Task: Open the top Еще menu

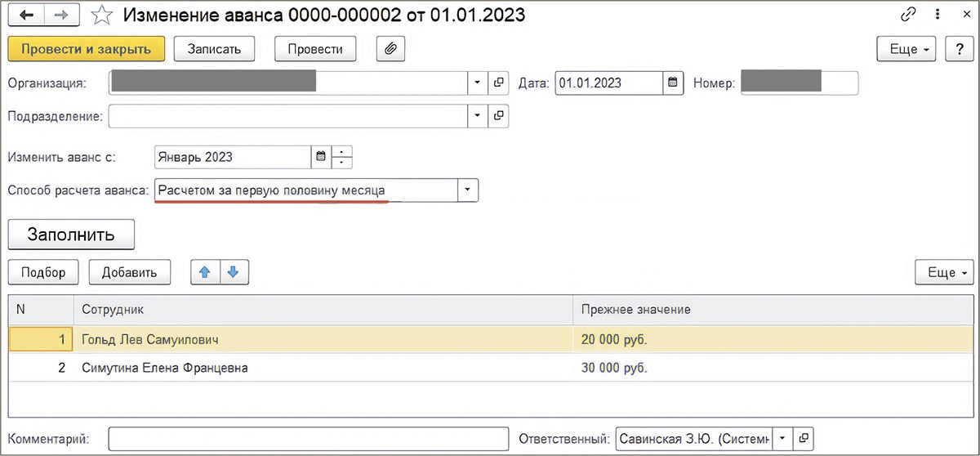Action: tap(909, 49)
